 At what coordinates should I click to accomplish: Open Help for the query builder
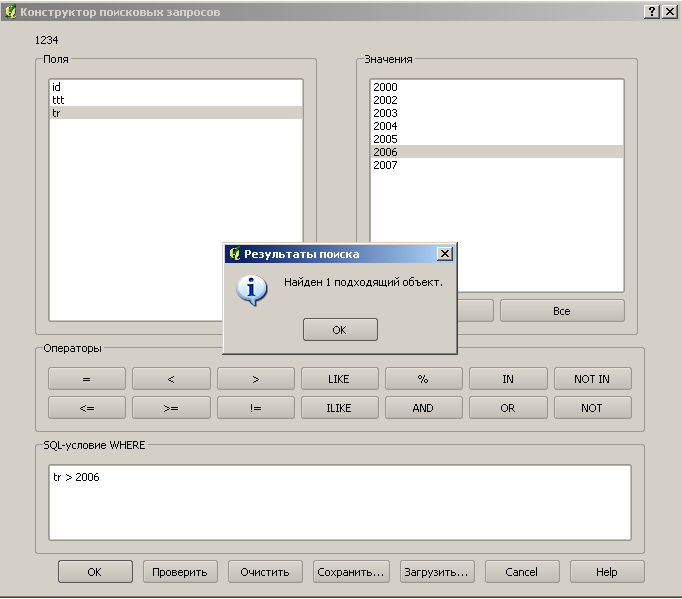(607, 572)
